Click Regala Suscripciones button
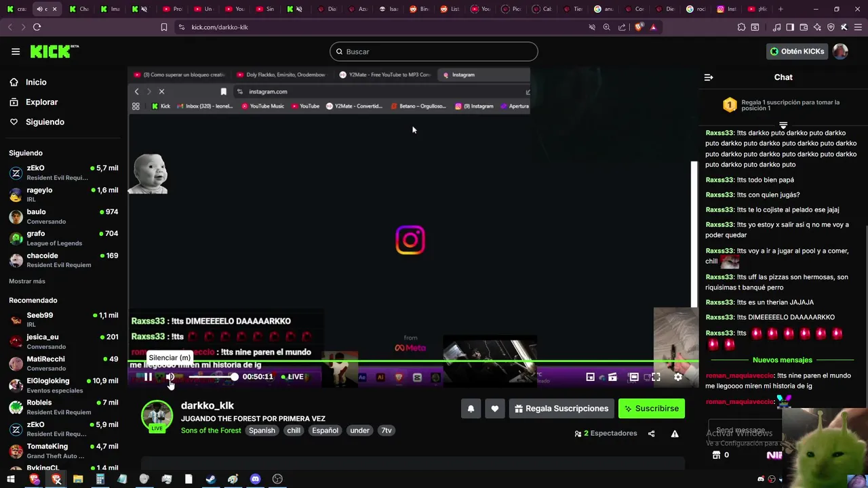868x488 pixels. 561,409
